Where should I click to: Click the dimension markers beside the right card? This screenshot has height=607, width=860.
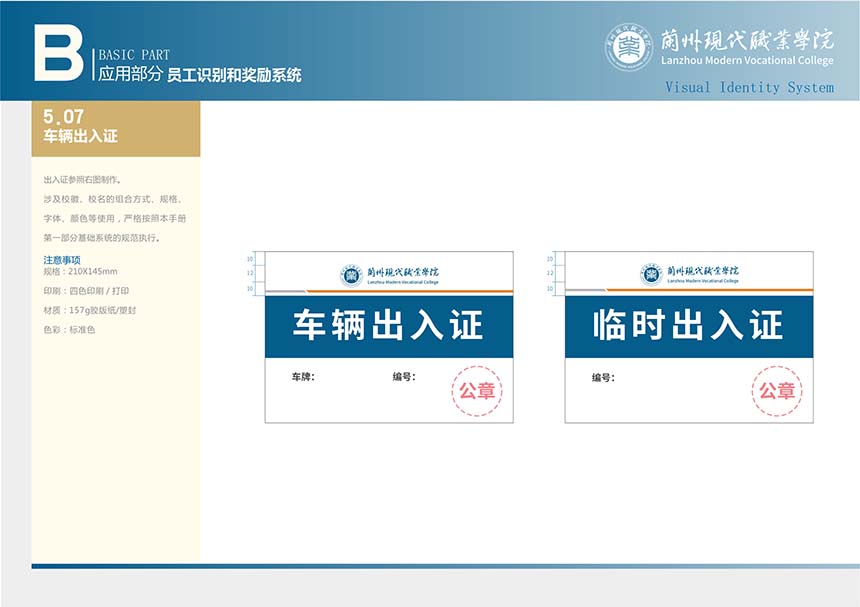(553, 274)
